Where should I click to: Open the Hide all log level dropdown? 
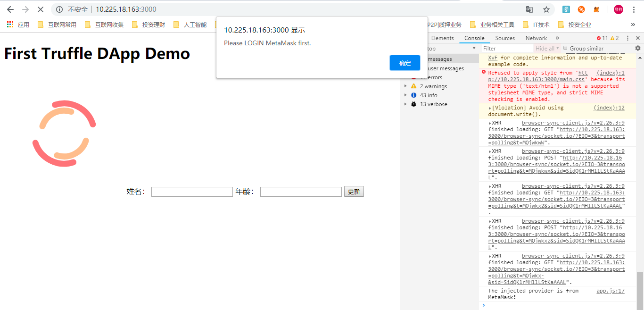click(x=547, y=48)
